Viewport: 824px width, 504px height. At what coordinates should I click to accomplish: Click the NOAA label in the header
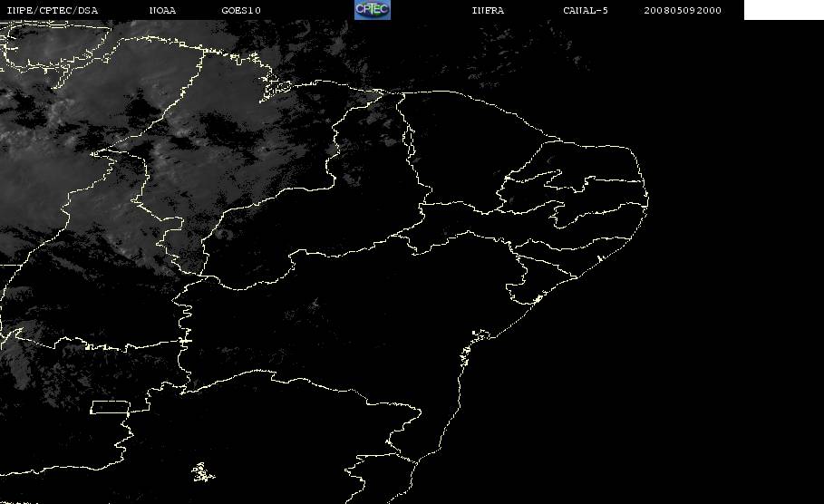click(x=162, y=11)
